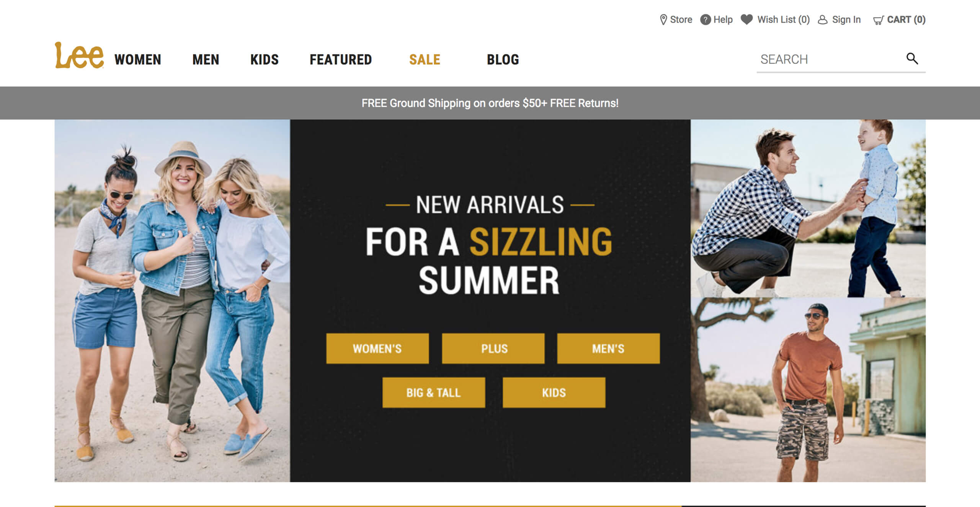Click the Help question mark icon
The image size is (980, 507).
(706, 20)
